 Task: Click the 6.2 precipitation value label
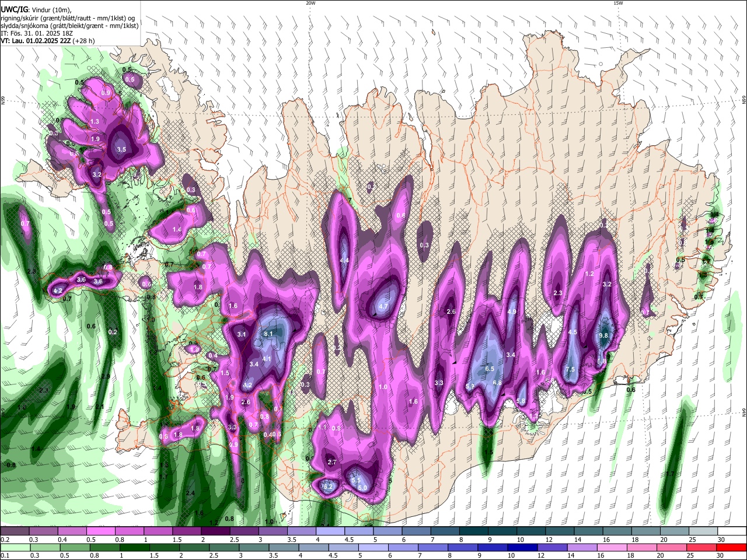pos(328,487)
